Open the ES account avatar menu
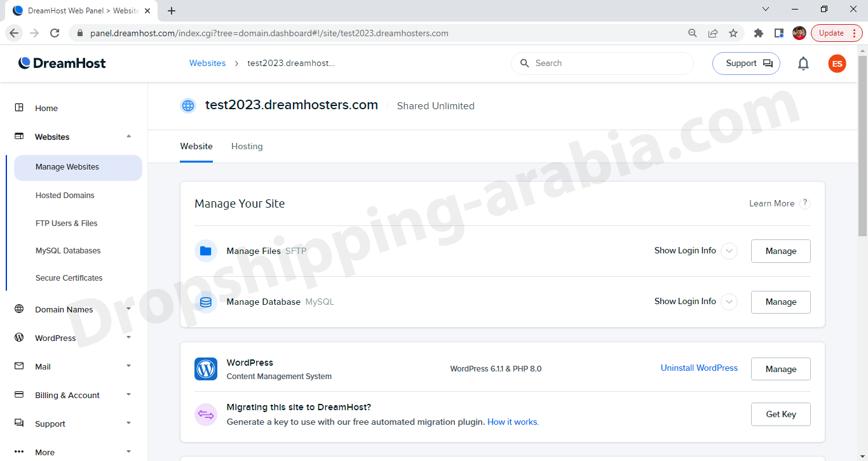Screen dimensions: 868x461 pyautogui.click(x=837, y=63)
